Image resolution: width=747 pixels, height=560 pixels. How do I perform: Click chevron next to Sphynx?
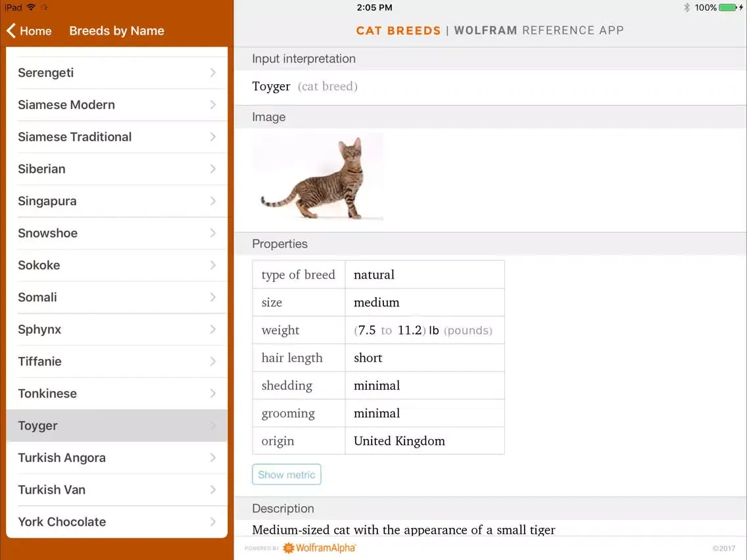pos(213,329)
